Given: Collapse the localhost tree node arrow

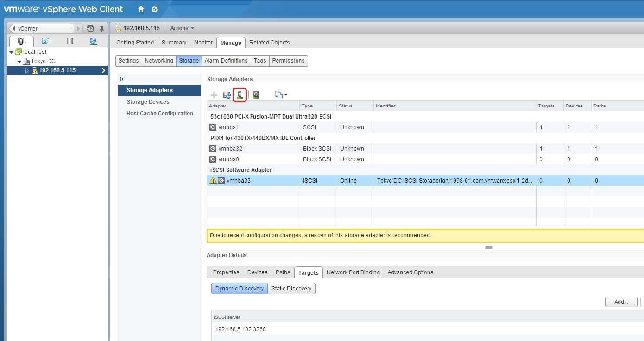Looking at the screenshot, I should pyautogui.click(x=11, y=52).
